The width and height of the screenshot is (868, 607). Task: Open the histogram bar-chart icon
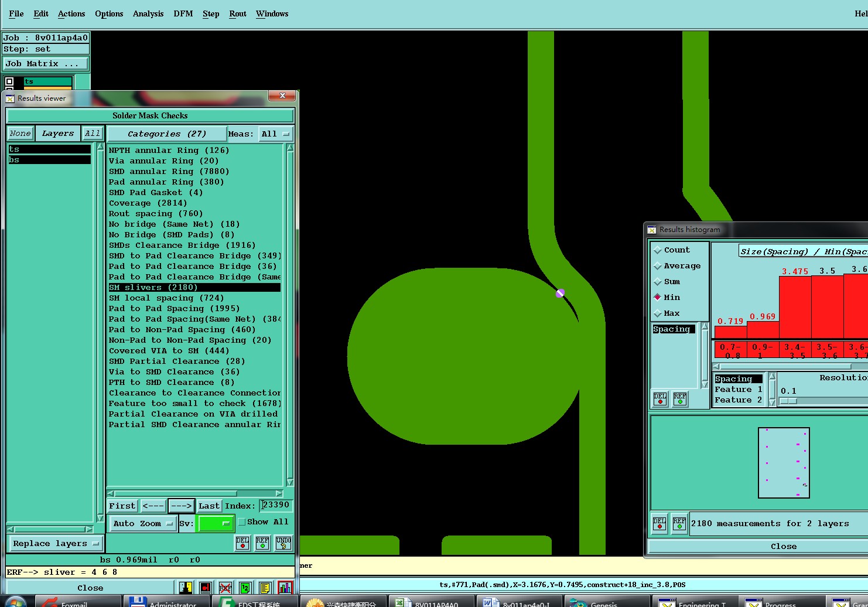tap(285, 587)
